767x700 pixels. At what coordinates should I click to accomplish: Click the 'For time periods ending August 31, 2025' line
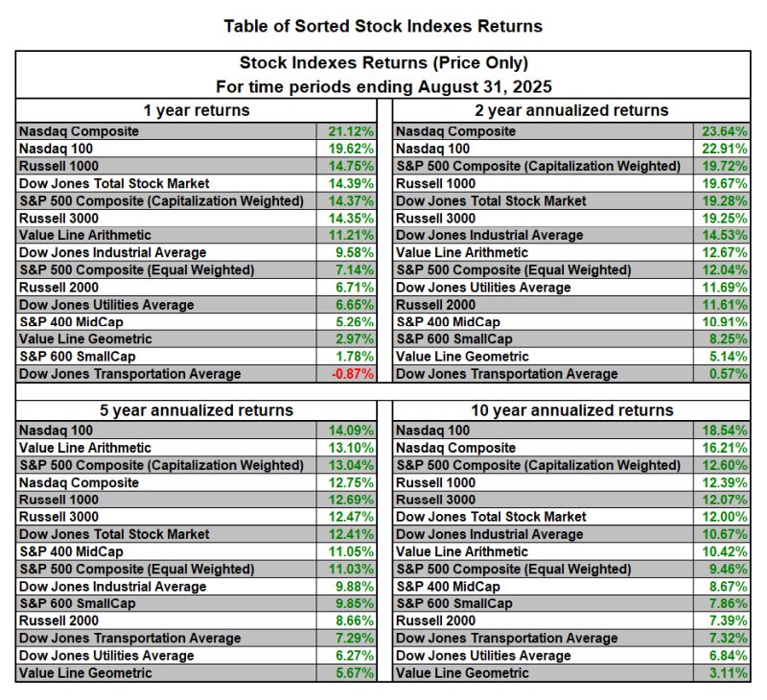tap(383, 86)
